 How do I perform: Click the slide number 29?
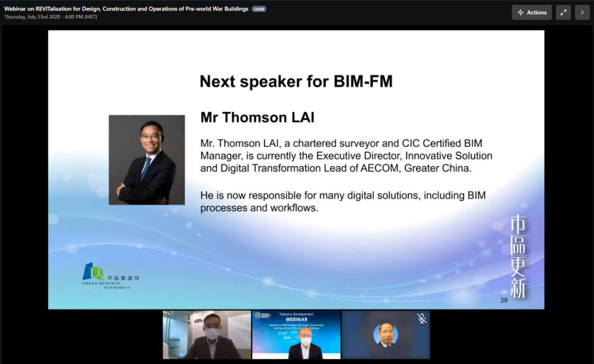click(504, 300)
